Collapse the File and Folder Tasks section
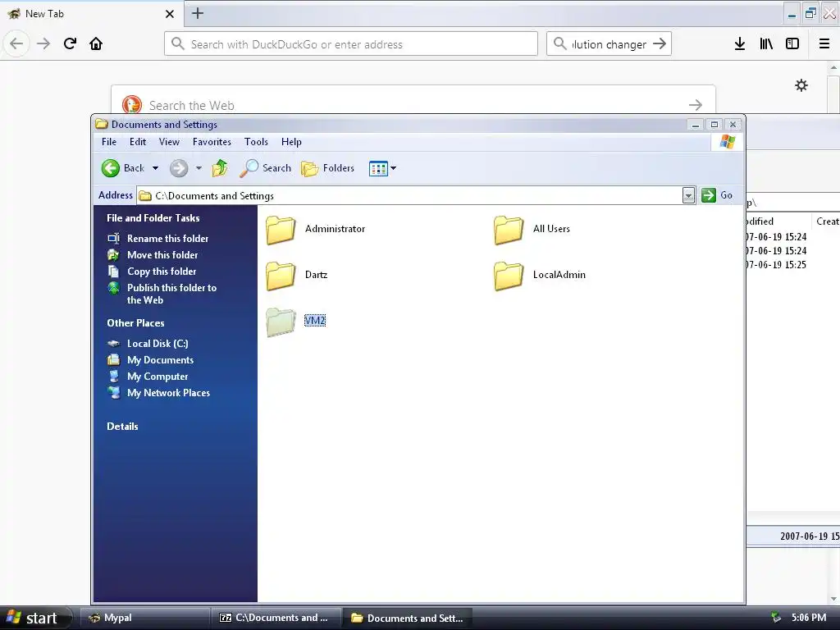 [153, 218]
